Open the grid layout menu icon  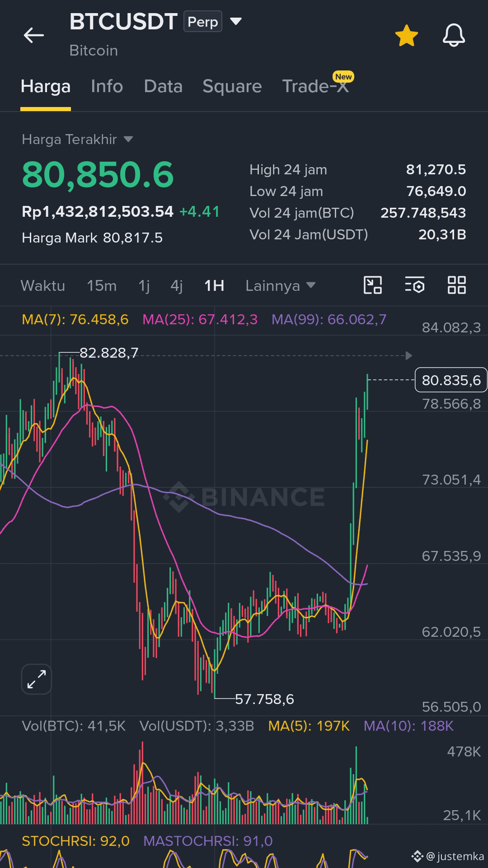(456, 285)
